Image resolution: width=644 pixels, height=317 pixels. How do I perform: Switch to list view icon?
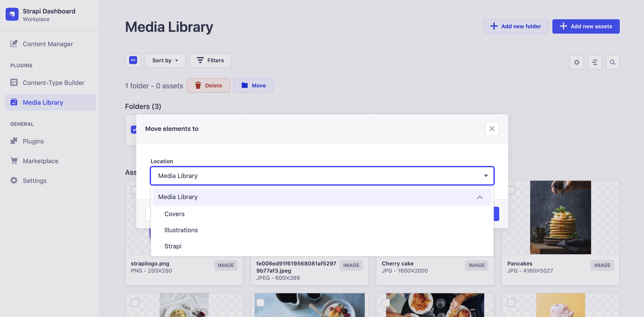(x=594, y=62)
